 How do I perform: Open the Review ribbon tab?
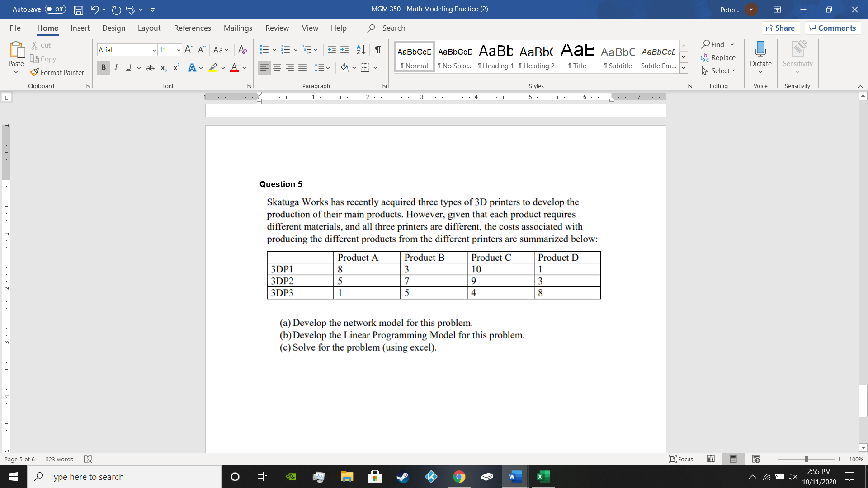tap(277, 28)
